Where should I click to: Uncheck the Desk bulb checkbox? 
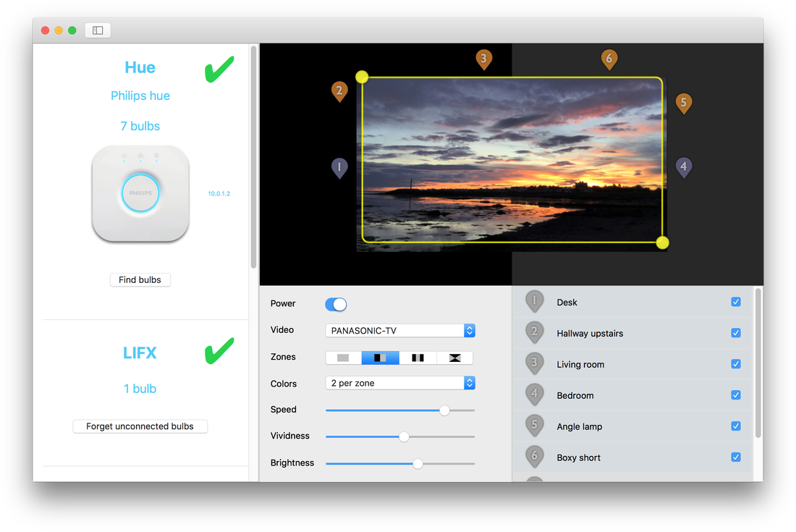[x=736, y=302]
